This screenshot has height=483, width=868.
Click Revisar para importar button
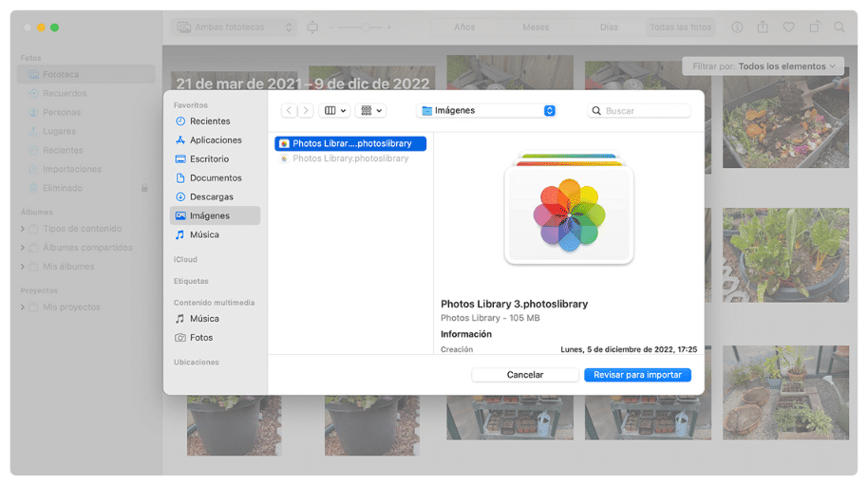(638, 375)
